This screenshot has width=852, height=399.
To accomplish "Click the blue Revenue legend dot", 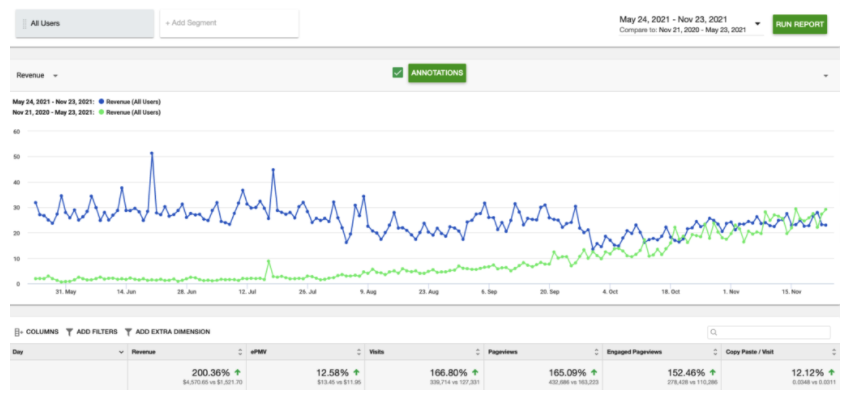I will (102, 102).
